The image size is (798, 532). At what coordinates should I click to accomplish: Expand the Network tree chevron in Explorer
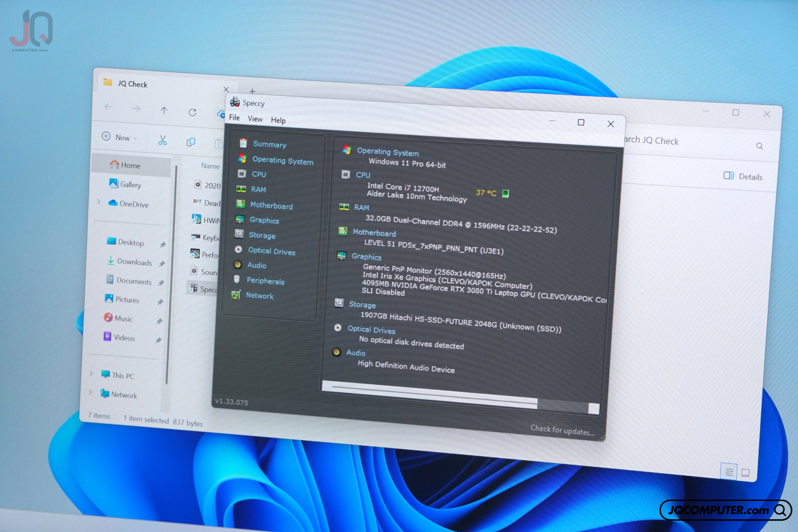tap(91, 392)
